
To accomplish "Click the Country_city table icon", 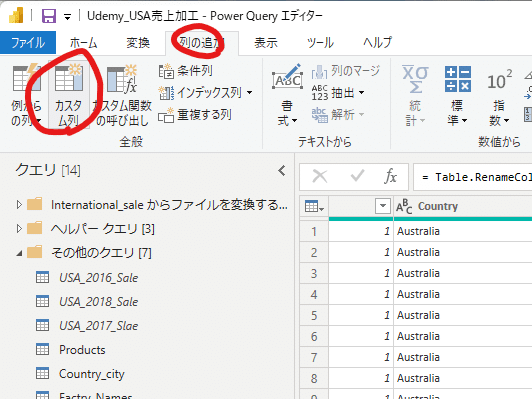I will point(42,374).
